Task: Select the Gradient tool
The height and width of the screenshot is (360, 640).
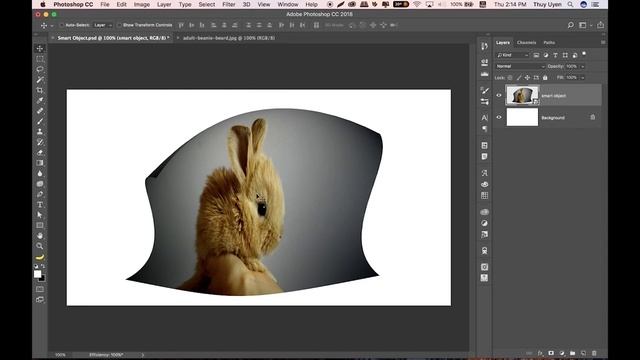Action: (x=40, y=163)
